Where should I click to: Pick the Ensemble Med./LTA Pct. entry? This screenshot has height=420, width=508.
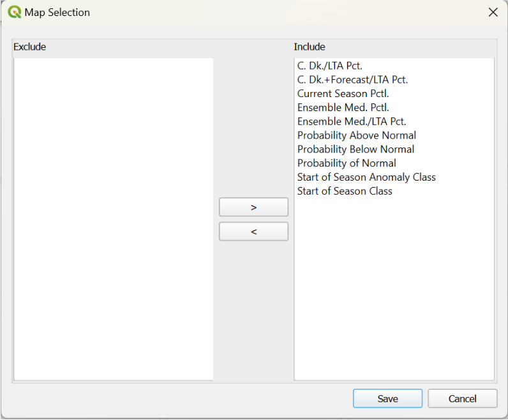click(x=352, y=121)
